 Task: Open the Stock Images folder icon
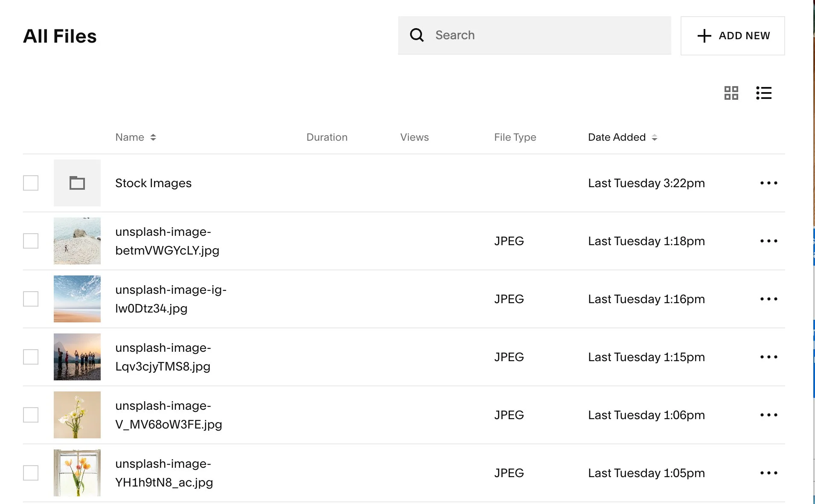coord(77,183)
